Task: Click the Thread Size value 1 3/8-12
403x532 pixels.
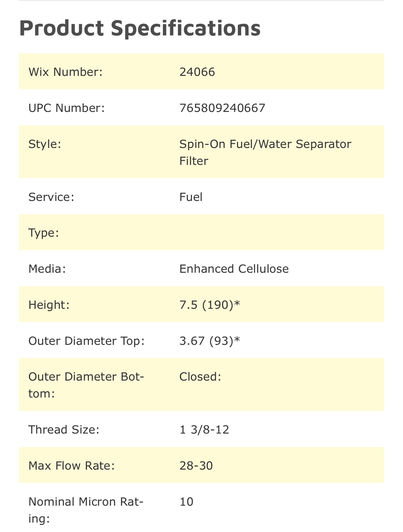Action: (204, 429)
